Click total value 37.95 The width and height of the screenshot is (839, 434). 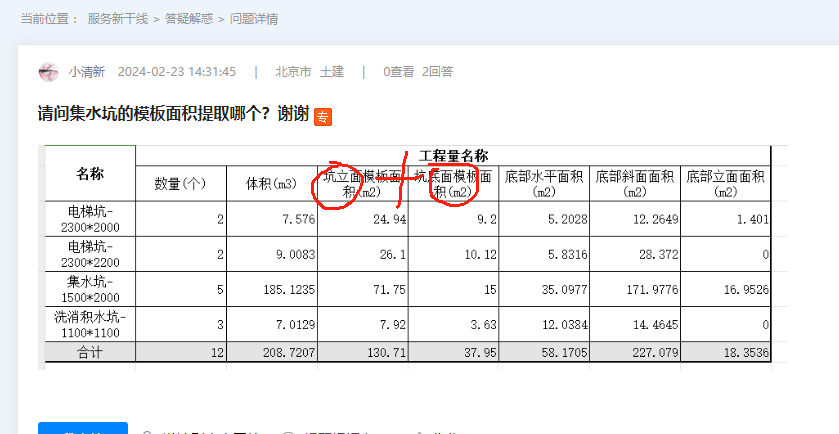click(x=454, y=353)
